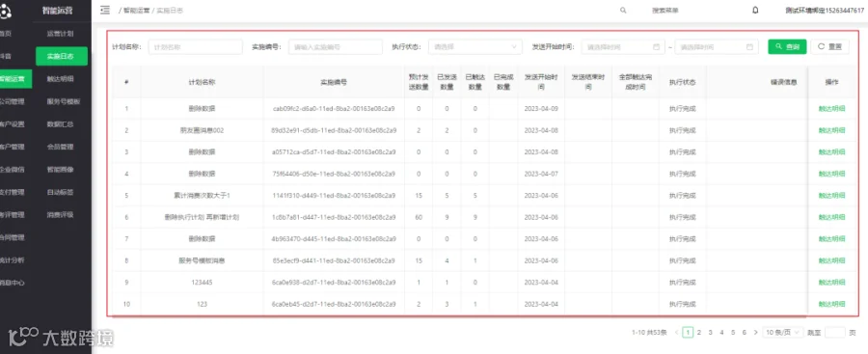The height and width of the screenshot is (354, 868).
Task: Go to pagination page 6
Action: tap(744, 333)
